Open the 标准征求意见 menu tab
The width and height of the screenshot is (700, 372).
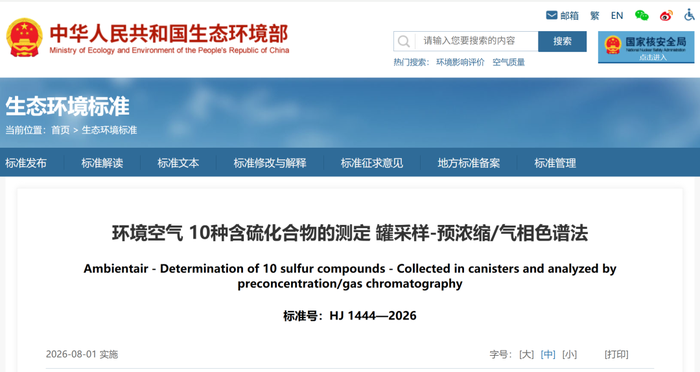tap(372, 163)
